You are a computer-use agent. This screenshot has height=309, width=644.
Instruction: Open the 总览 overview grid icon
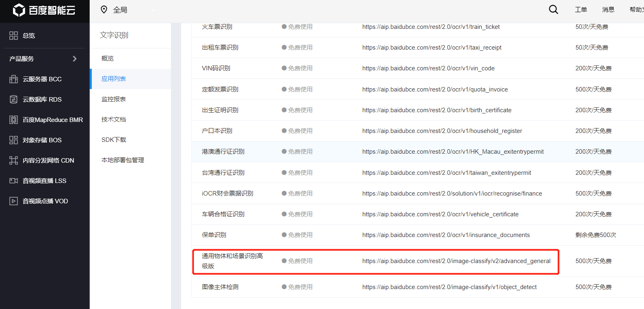tap(13, 36)
